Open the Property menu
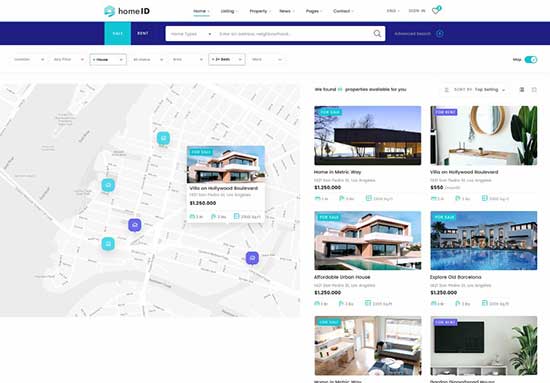The image size is (550, 383). tap(260, 11)
